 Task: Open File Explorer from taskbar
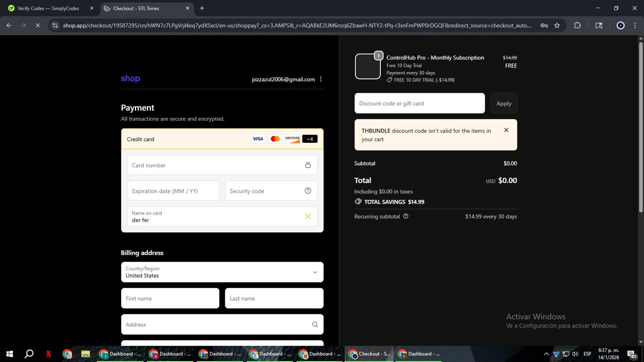(x=85, y=354)
